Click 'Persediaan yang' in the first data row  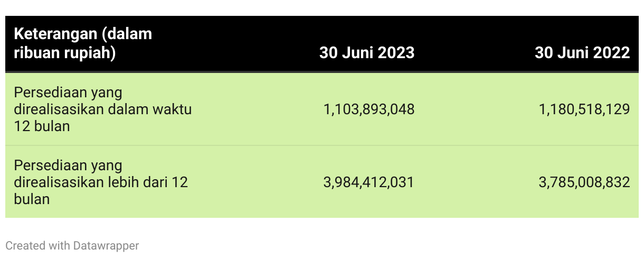68,93
